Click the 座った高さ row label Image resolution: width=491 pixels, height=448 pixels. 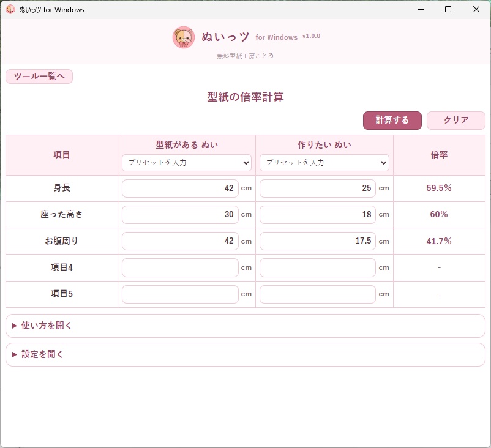[x=62, y=214]
